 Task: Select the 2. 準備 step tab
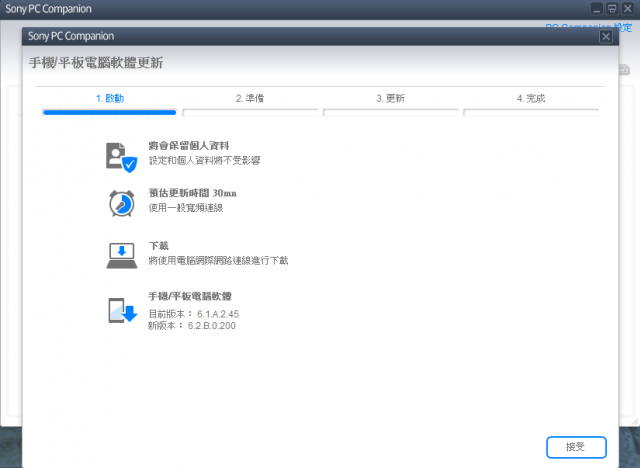(x=250, y=98)
